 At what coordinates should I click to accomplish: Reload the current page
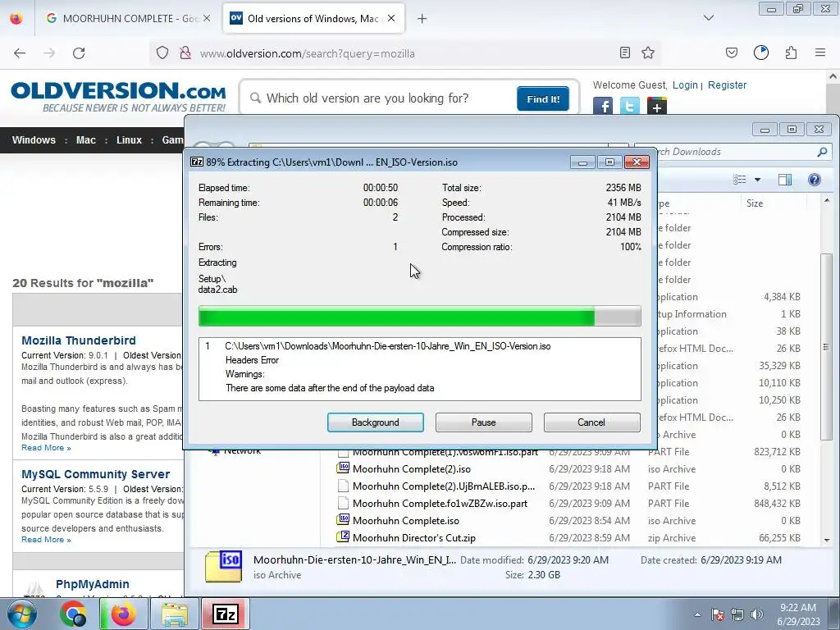pyautogui.click(x=79, y=53)
